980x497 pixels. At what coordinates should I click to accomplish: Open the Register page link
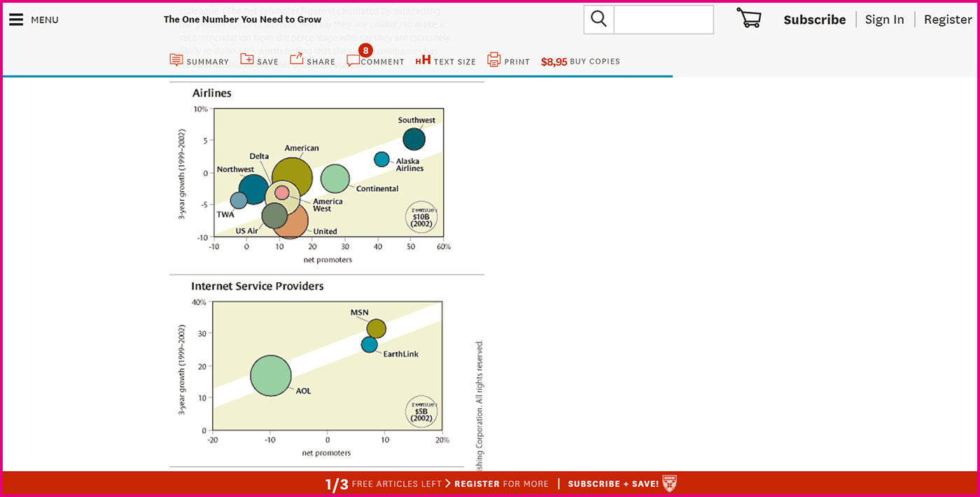coord(947,20)
